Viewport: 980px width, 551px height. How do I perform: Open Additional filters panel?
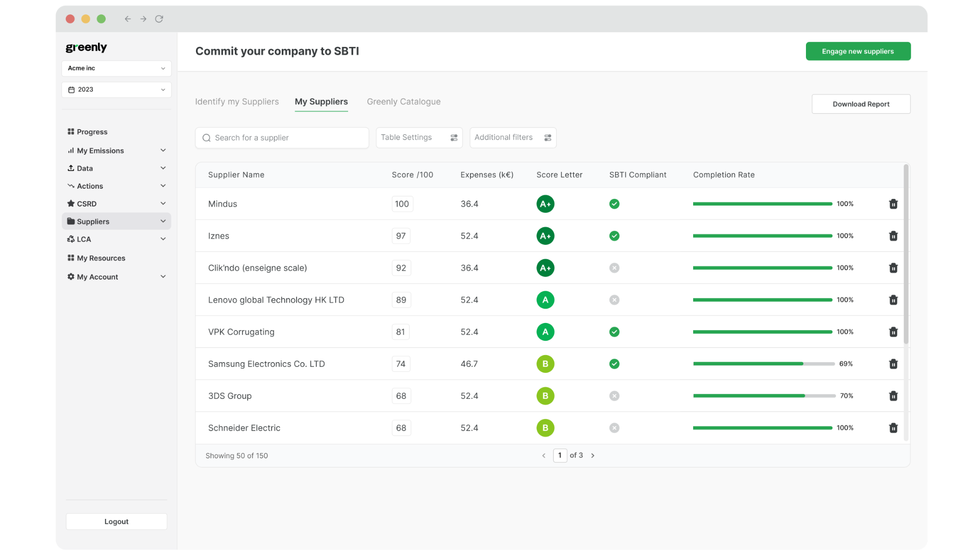point(513,138)
